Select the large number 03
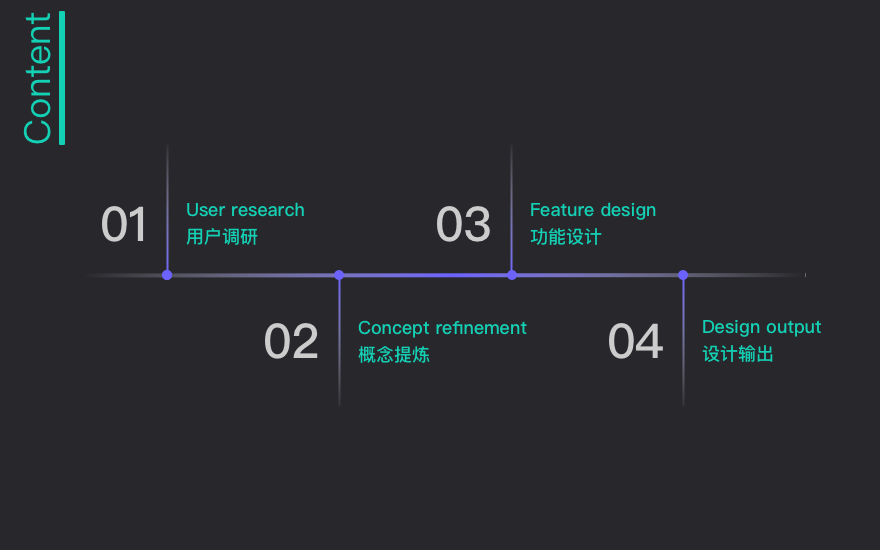This screenshot has width=880, height=550. point(463,225)
